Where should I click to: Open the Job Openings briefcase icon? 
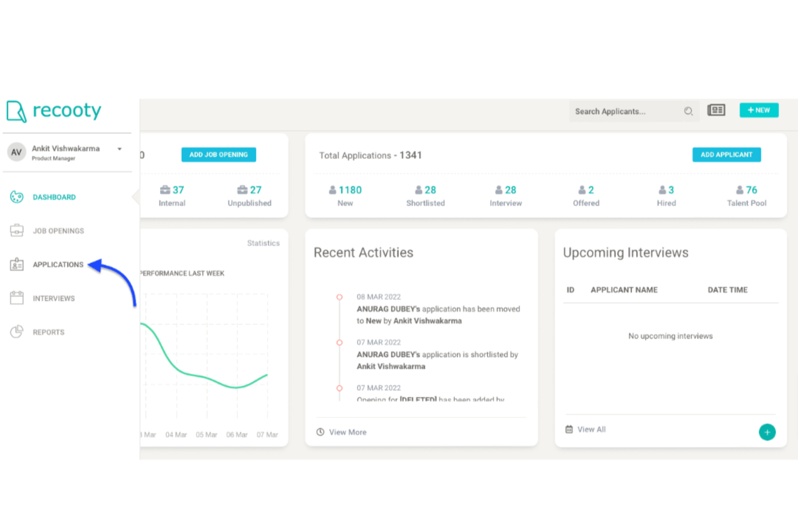tap(17, 231)
